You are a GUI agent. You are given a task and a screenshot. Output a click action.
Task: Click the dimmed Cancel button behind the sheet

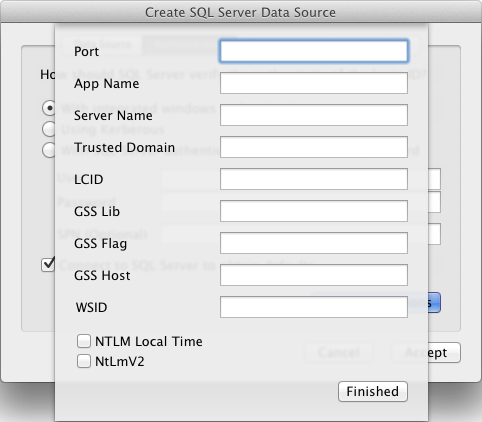click(x=339, y=352)
